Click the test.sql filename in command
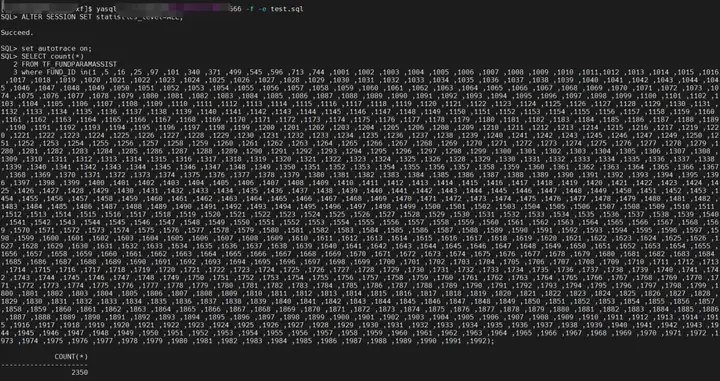The image size is (720, 381). click(x=287, y=9)
